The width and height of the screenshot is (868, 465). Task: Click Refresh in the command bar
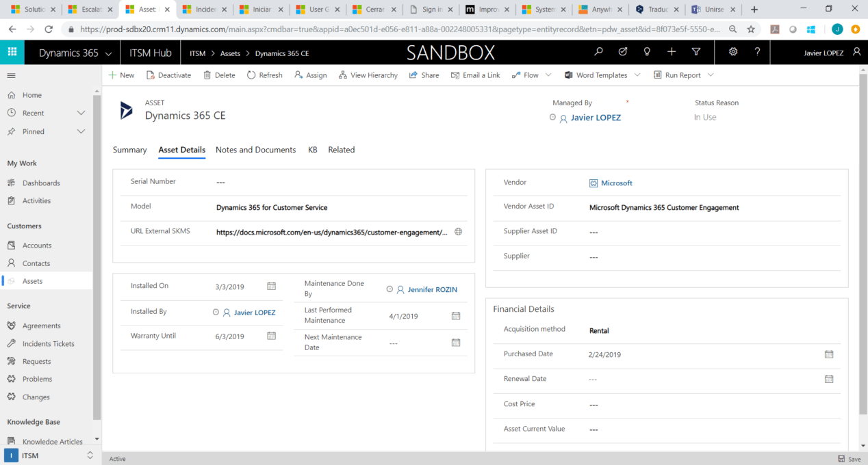click(265, 75)
